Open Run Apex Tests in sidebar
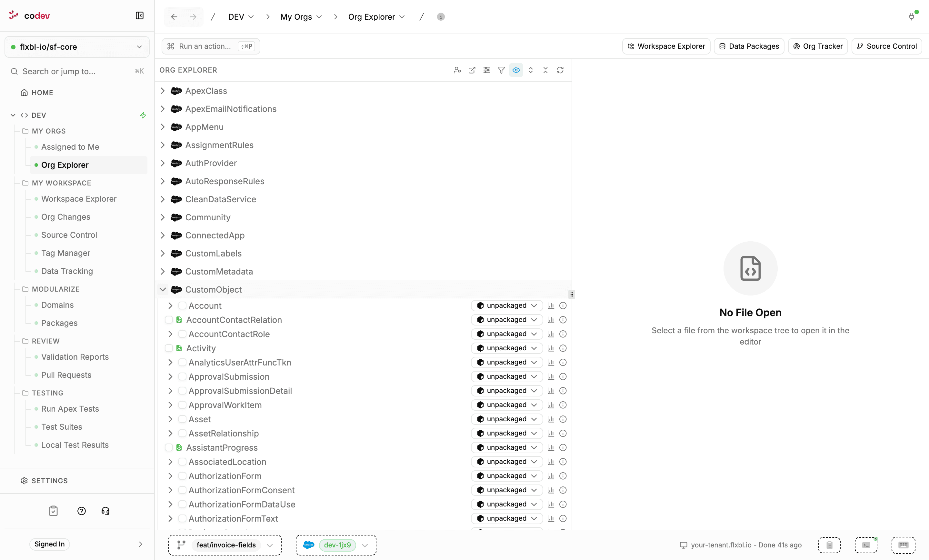This screenshot has height=560, width=929. [x=70, y=409]
